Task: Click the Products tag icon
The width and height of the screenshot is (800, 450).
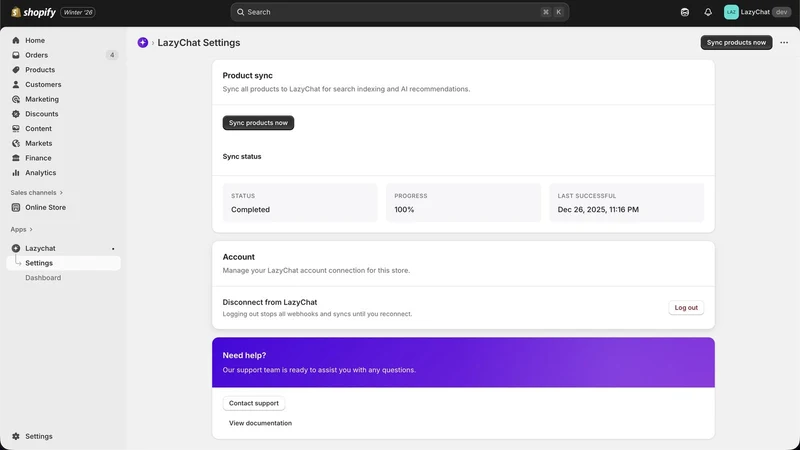Action: (x=16, y=70)
